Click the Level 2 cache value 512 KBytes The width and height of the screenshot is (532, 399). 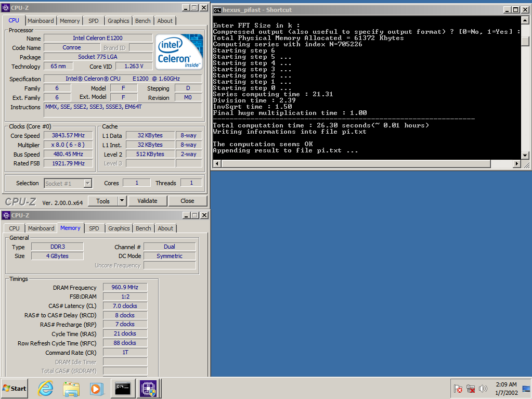(150, 154)
